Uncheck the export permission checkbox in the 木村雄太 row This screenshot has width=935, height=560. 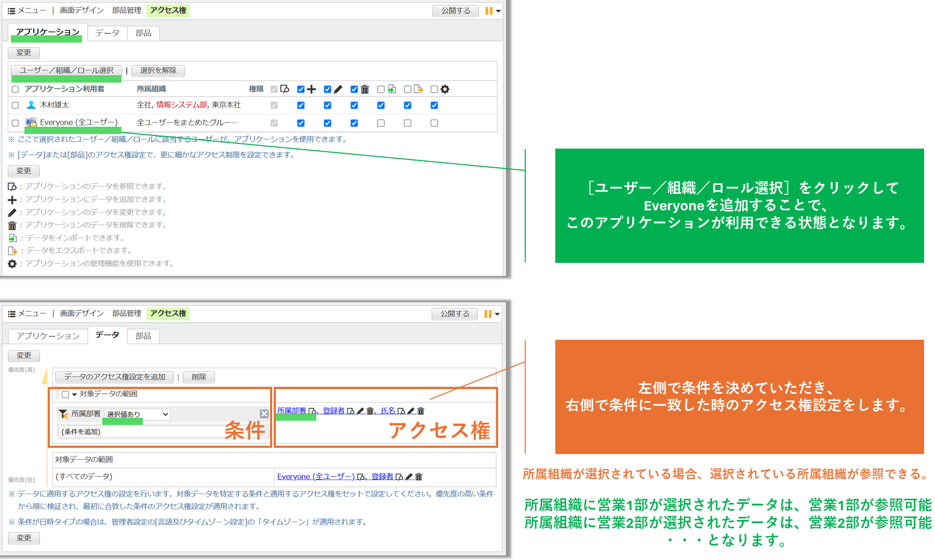[x=408, y=105]
